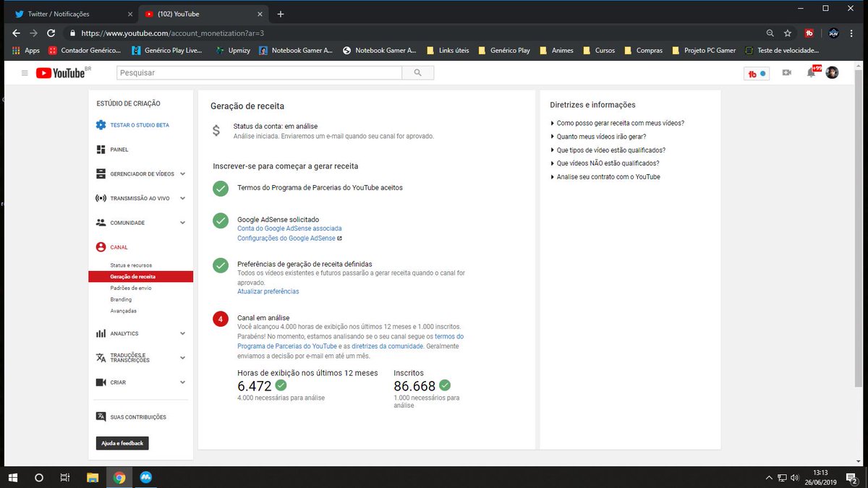Open the Upmizy bookmark
This screenshot has height=488, width=868.
pyautogui.click(x=232, y=51)
